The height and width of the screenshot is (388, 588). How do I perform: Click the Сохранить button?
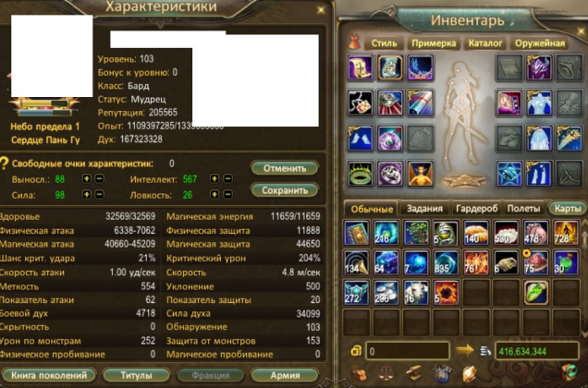[x=285, y=190]
